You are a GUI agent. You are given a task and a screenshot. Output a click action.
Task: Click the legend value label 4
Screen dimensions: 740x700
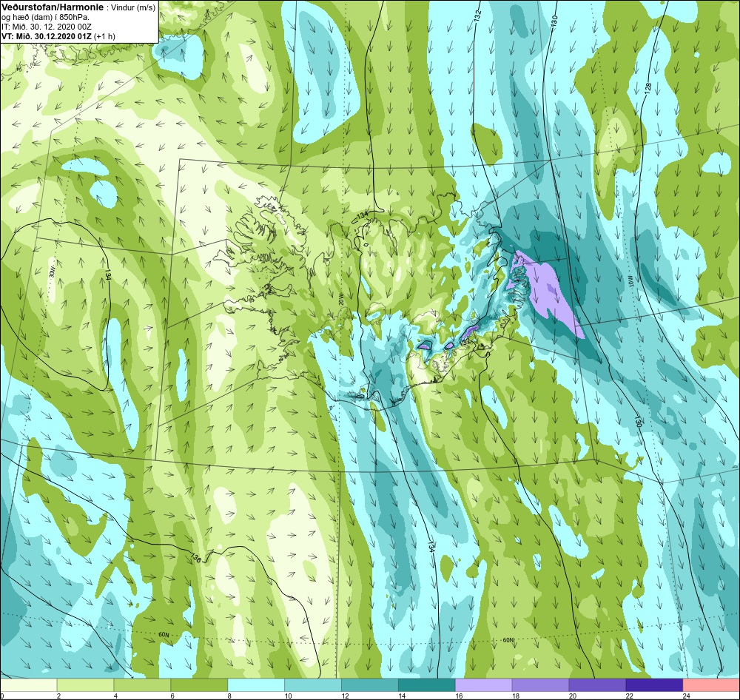(115, 696)
